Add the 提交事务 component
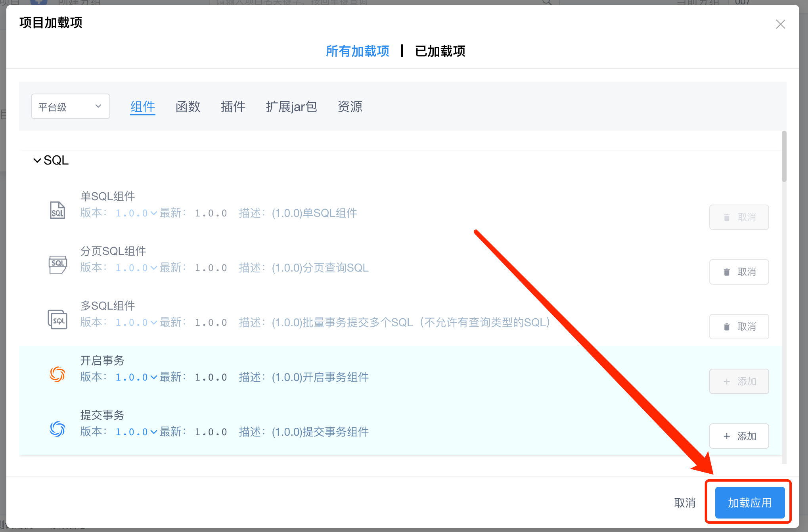 pyautogui.click(x=739, y=436)
